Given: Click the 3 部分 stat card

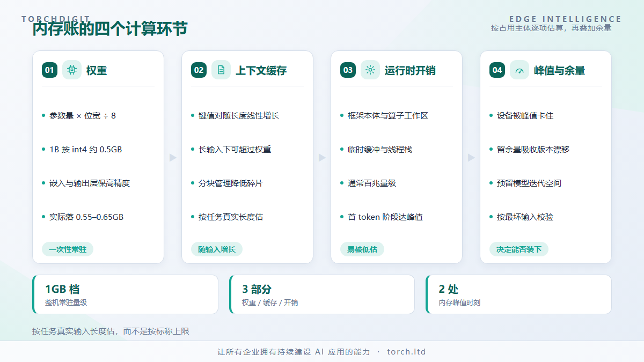Looking at the screenshot, I should pyautogui.click(x=322, y=294).
